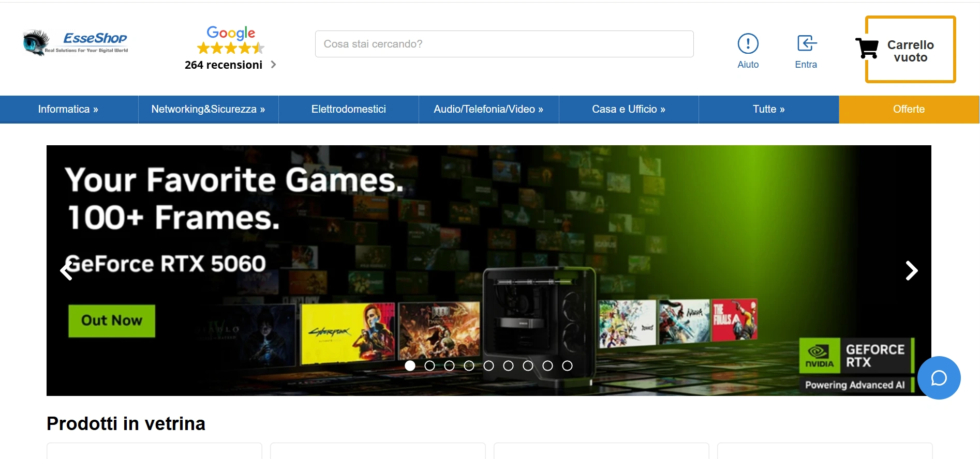
Task: Click the Powering Advanced AI label
Action: 855,385
